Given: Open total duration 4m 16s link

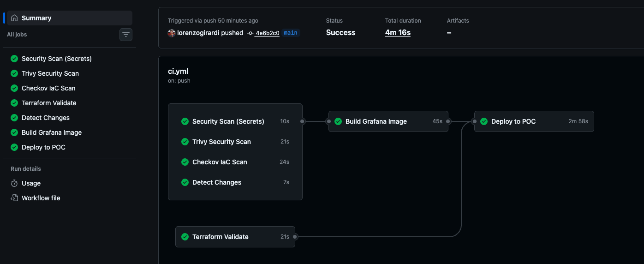Looking at the screenshot, I should (398, 33).
